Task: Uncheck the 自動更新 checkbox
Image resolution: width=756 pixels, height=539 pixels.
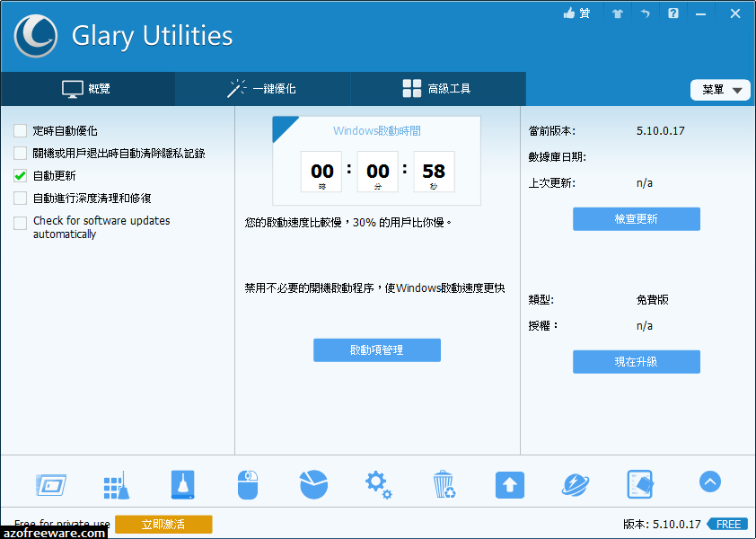Action: 21,176
